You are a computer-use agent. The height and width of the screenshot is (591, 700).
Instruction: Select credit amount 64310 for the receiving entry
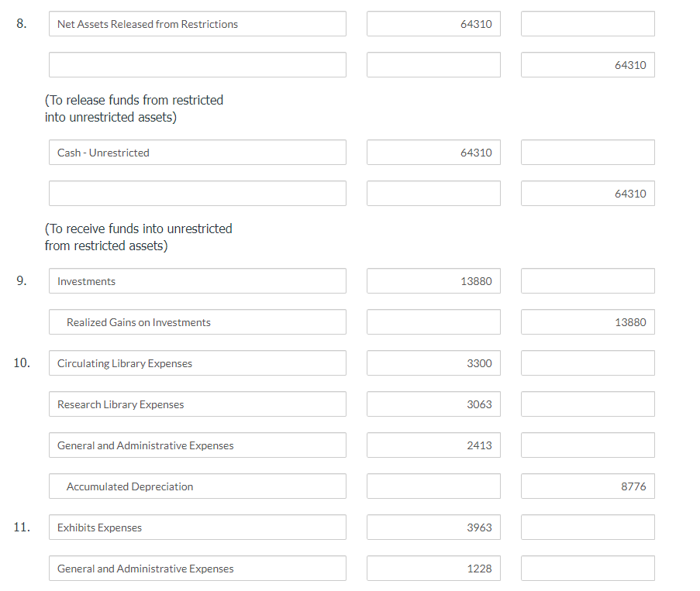(x=587, y=193)
